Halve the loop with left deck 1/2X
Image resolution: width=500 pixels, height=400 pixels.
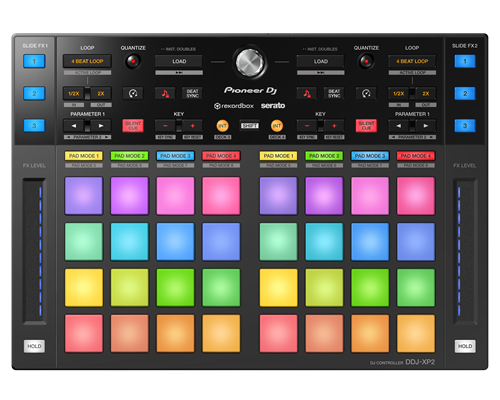pos(74,94)
